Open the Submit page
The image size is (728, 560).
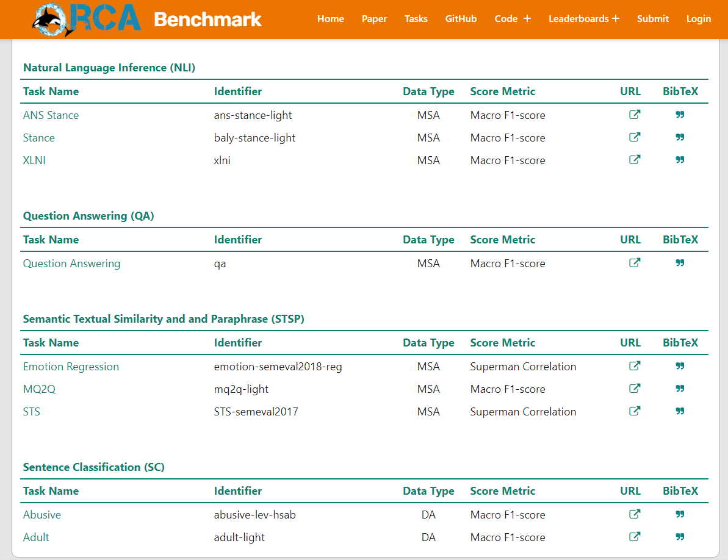click(x=653, y=18)
